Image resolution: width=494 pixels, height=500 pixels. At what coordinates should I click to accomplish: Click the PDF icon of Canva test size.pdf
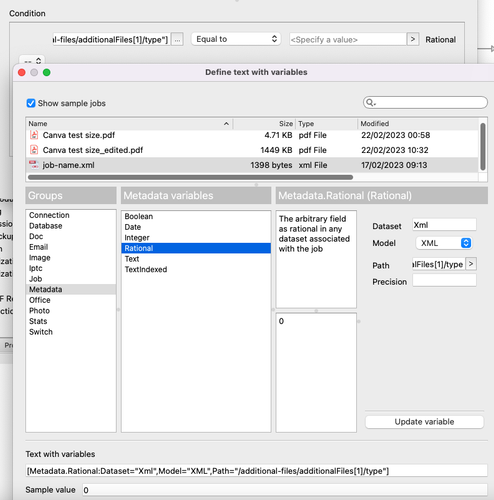tap(34, 135)
